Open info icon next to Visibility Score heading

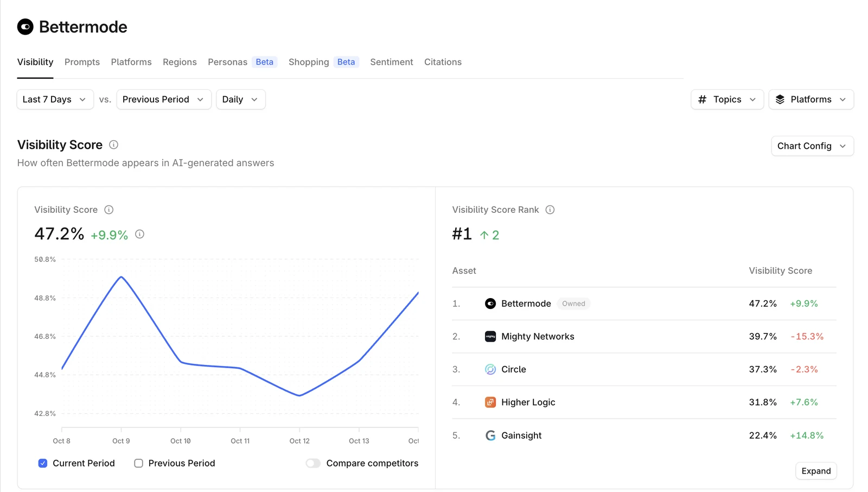pos(113,144)
